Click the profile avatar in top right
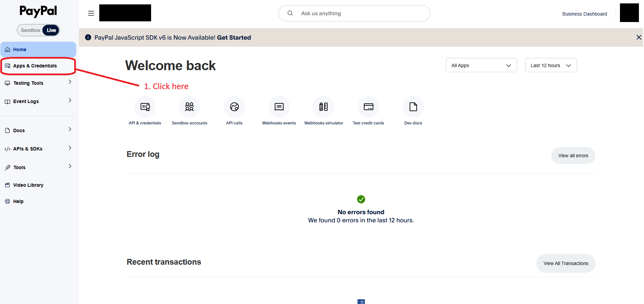 coord(629,13)
